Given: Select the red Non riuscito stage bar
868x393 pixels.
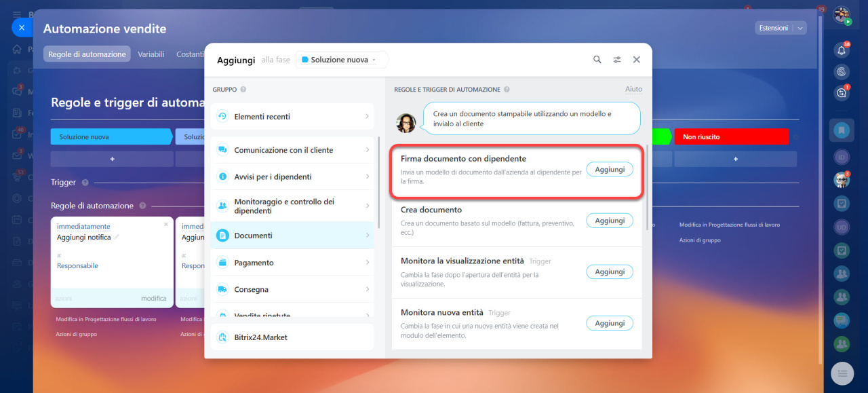Looking at the screenshot, I should coord(732,136).
